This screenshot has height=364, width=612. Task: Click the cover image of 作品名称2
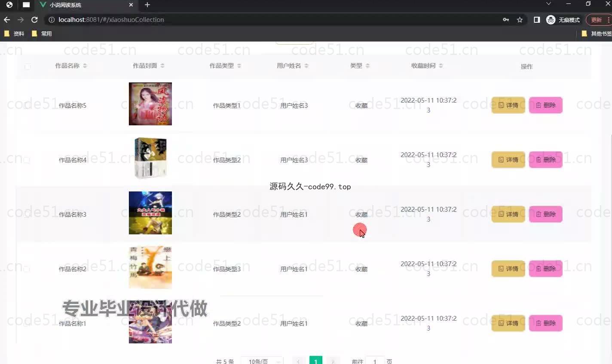(150, 267)
